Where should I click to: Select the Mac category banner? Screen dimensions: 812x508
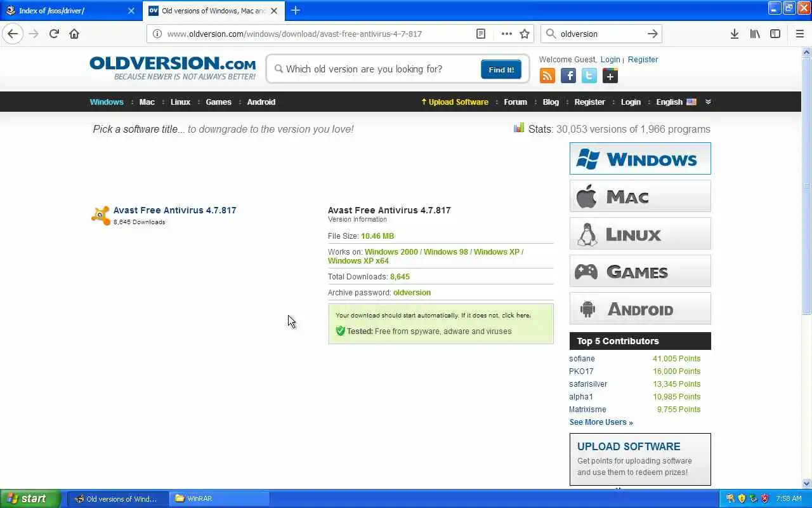click(x=640, y=196)
